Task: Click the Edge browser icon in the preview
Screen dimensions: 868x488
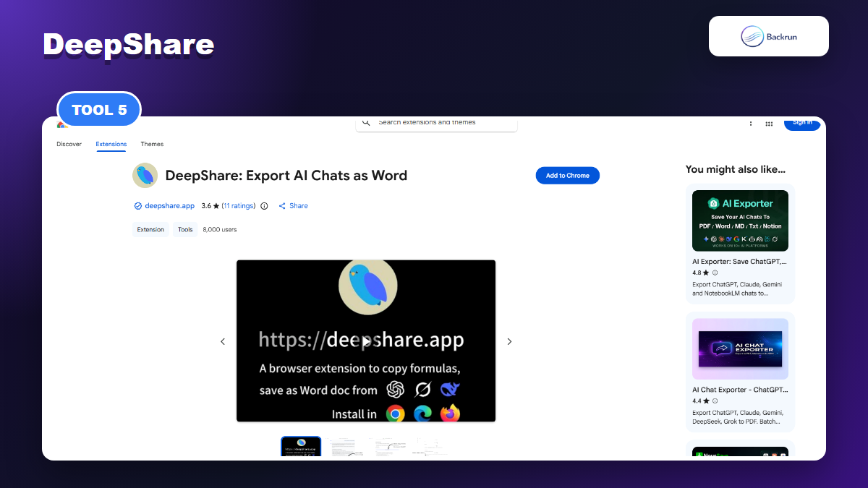Action: click(x=422, y=414)
